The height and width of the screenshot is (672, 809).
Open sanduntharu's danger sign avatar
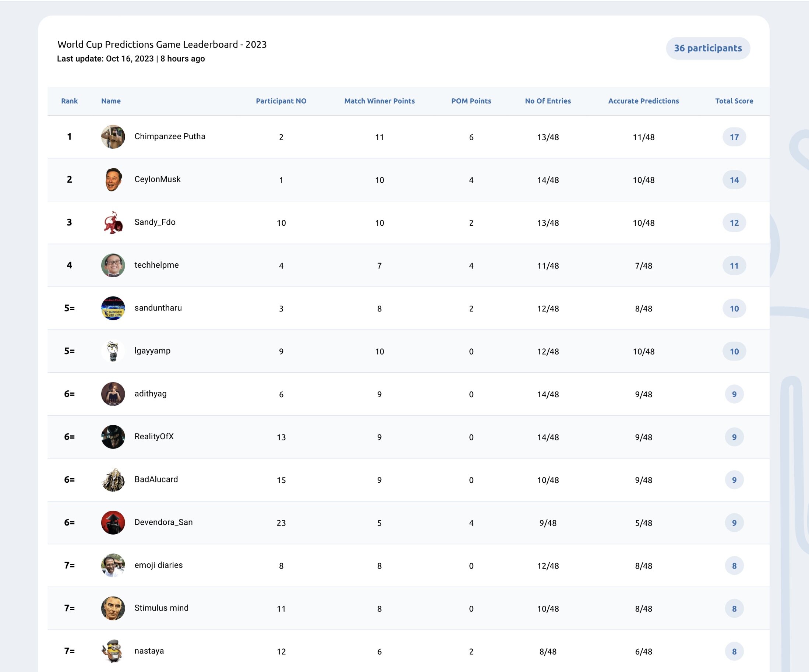[113, 308]
